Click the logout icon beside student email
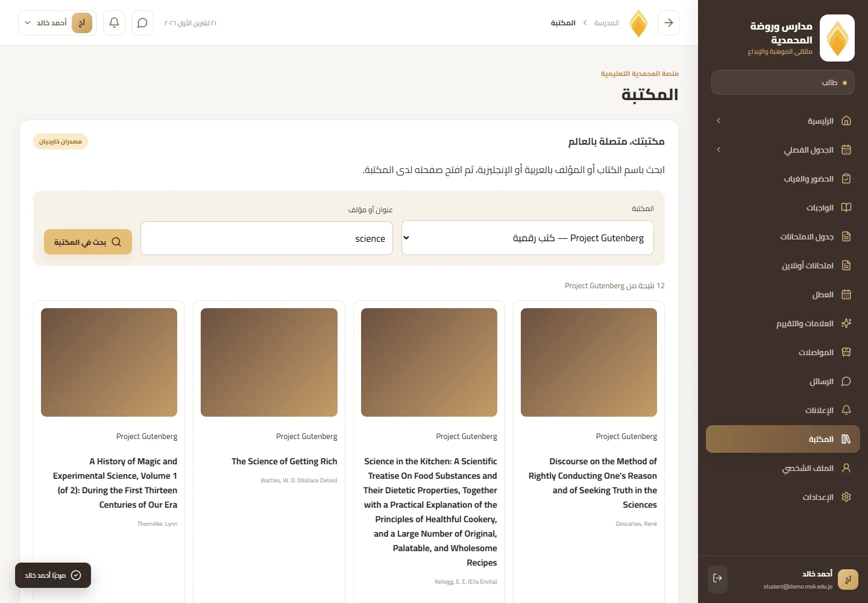The image size is (868, 603). 717,578
